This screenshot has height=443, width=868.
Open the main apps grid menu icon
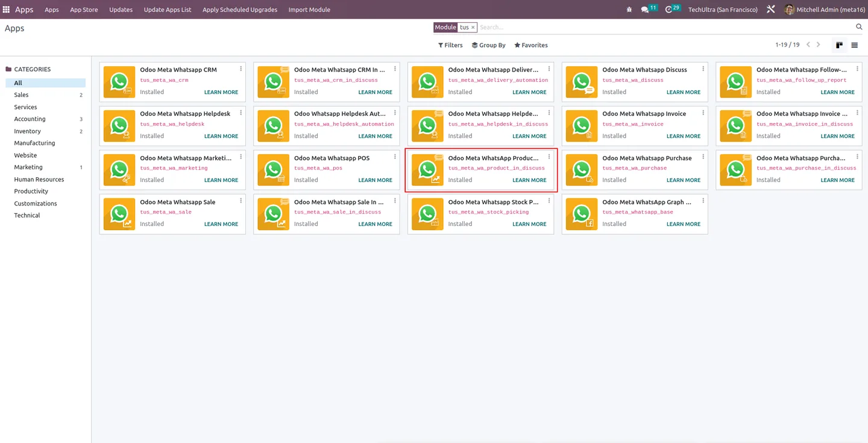point(6,10)
